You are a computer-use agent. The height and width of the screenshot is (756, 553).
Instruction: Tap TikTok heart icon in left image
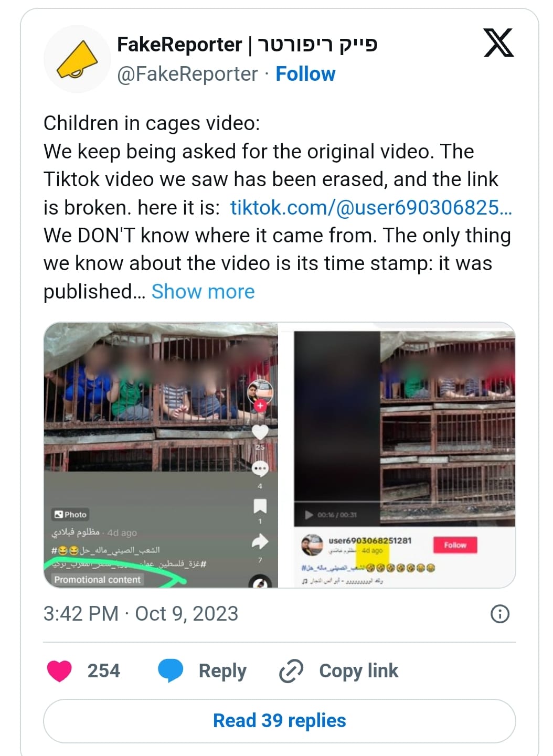260,432
